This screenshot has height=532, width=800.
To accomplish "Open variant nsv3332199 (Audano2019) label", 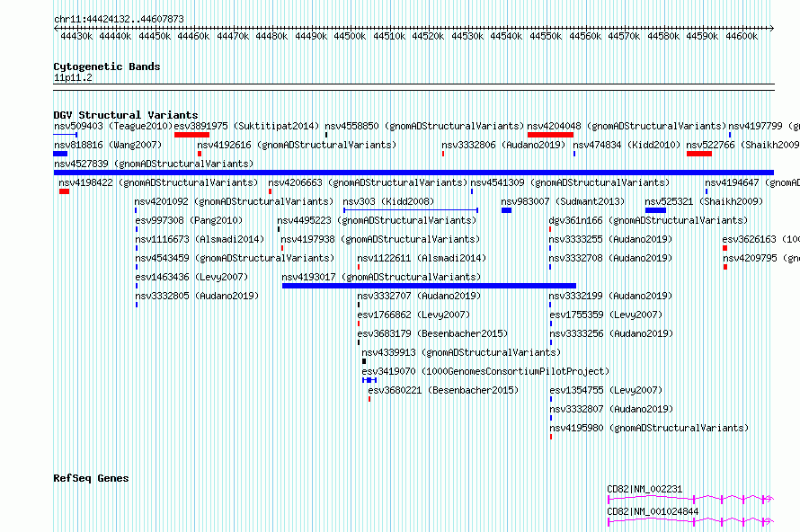I will pos(610,296).
